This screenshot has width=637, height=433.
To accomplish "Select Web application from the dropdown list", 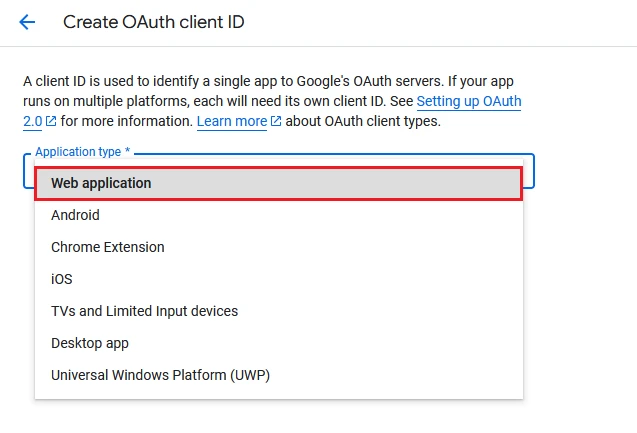I will click(x=279, y=183).
